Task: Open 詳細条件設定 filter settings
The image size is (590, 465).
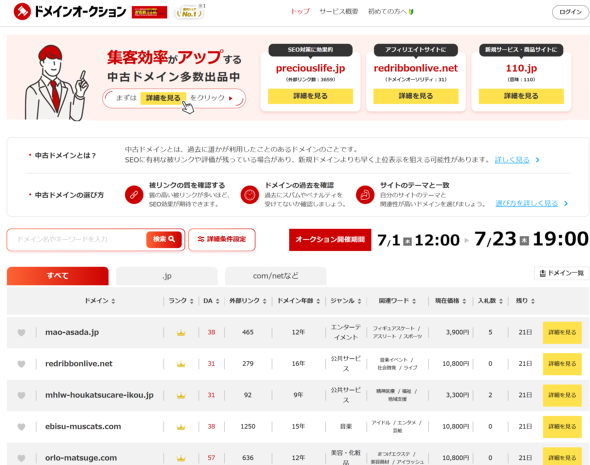Action: [222, 239]
